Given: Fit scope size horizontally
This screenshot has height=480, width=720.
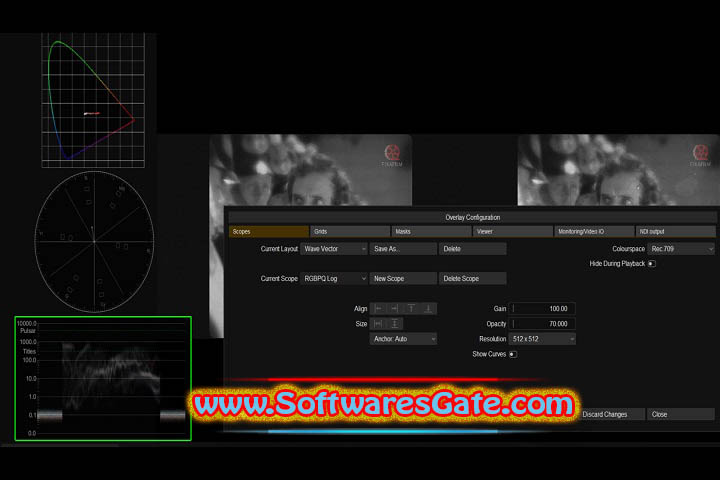Looking at the screenshot, I should click(378, 324).
